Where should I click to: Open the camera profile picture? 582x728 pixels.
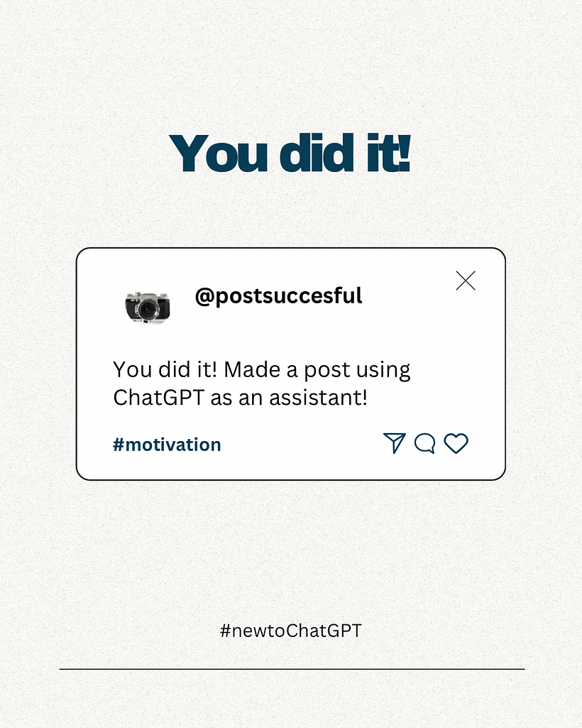click(x=148, y=307)
